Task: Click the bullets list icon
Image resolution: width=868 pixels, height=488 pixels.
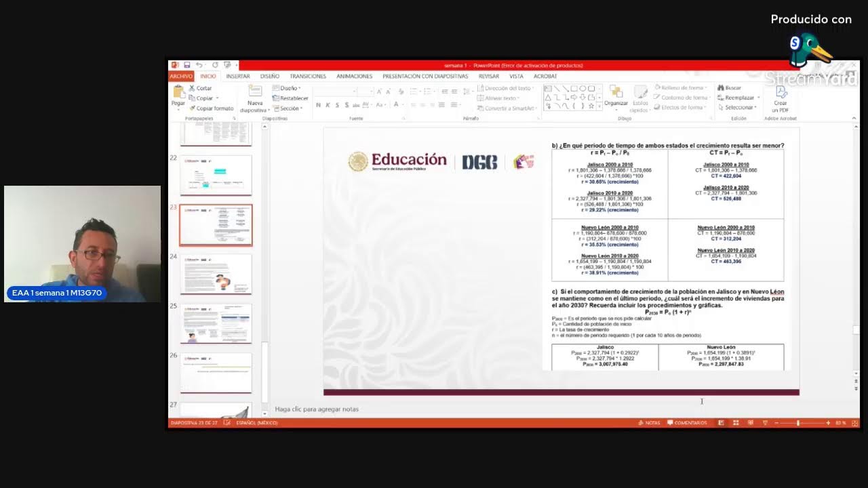Action: 414,91
